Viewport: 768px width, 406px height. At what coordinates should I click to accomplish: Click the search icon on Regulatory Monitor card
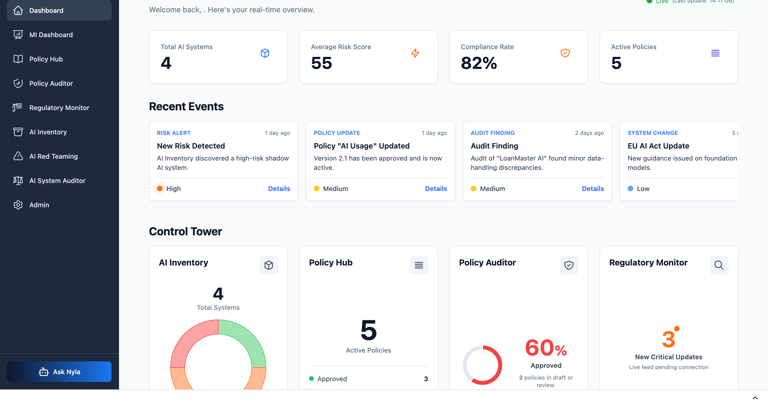tap(719, 265)
